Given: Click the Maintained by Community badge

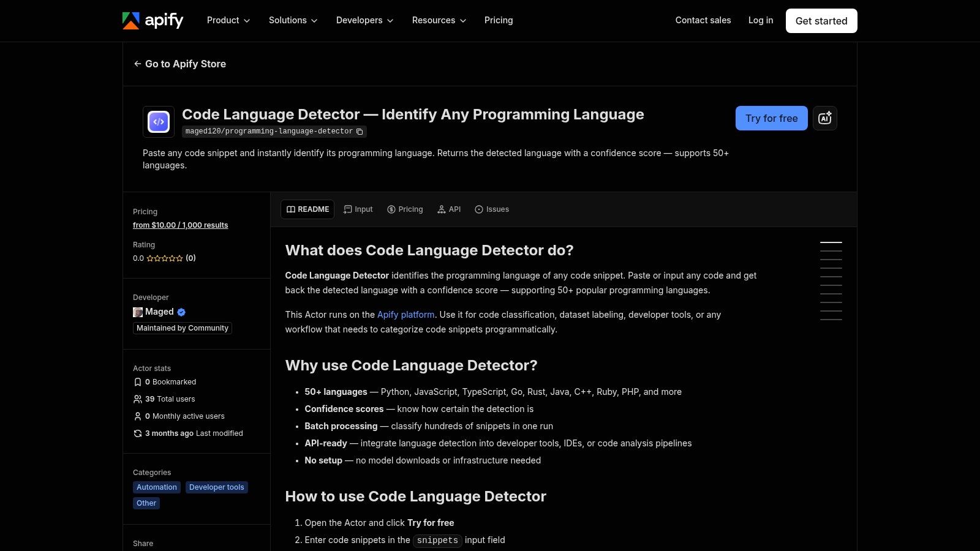Looking at the screenshot, I should (x=183, y=328).
